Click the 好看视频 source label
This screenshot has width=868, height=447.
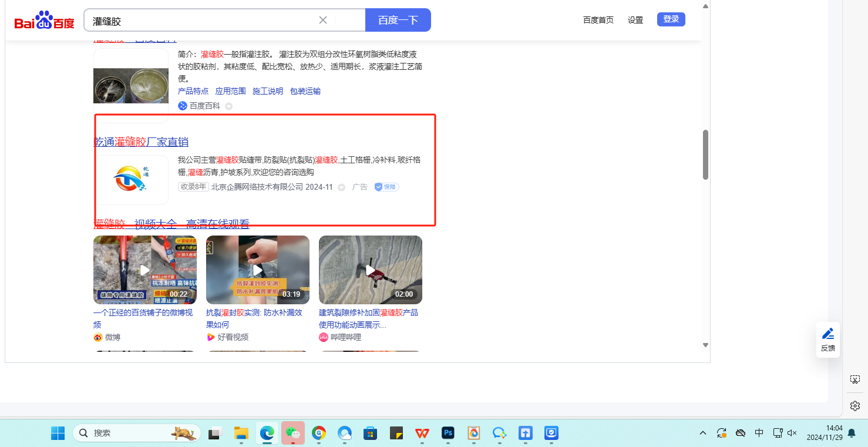(x=233, y=337)
